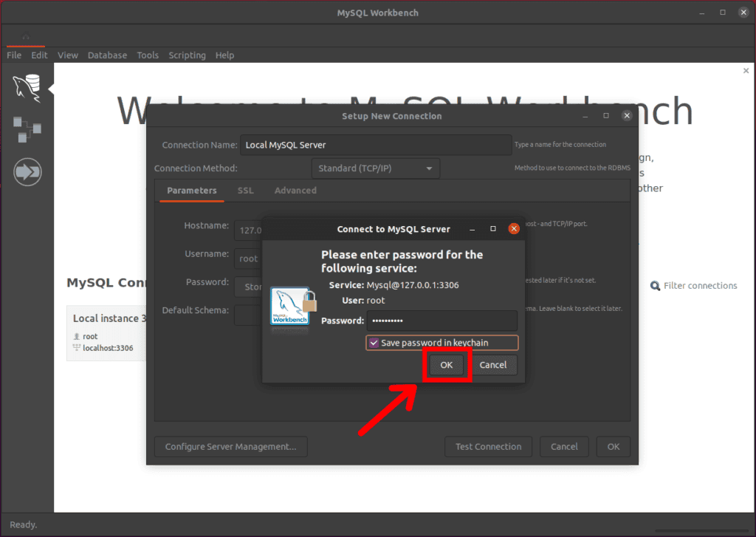
Task: Open the Help menu
Action: pyautogui.click(x=224, y=55)
